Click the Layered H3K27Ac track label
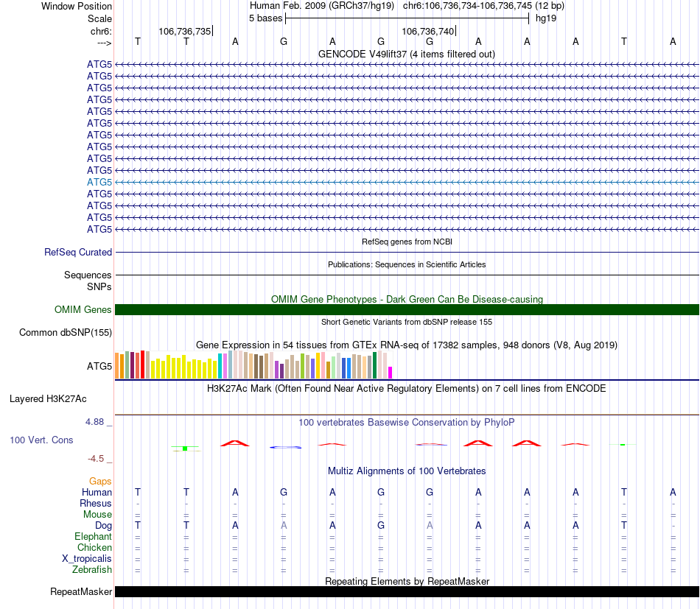The height and width of the screenshot is (609, 700). pos(48,399)
